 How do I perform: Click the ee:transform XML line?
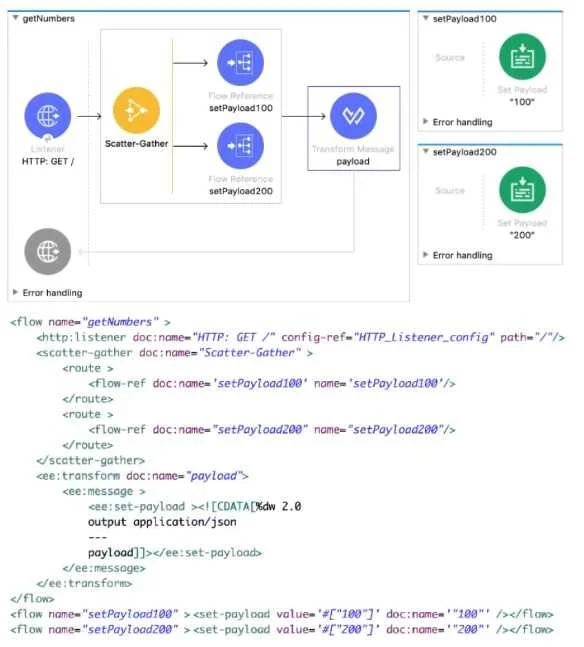click(142, 476)
